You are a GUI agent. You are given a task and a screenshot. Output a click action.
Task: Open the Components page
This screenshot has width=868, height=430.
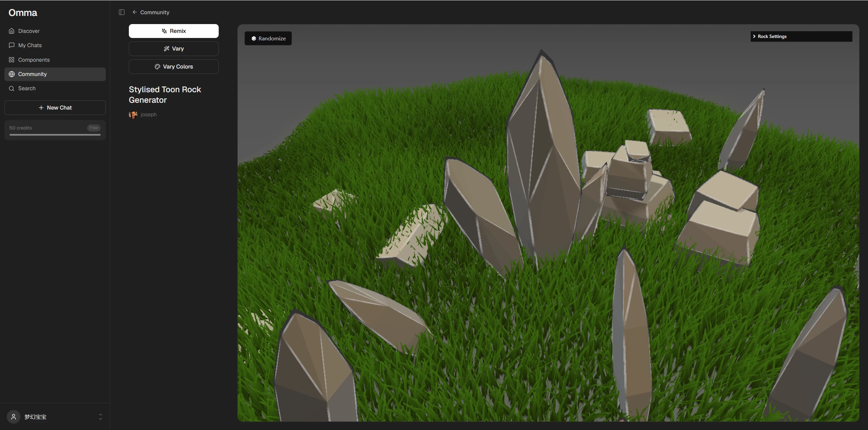(x=55, y=60)
